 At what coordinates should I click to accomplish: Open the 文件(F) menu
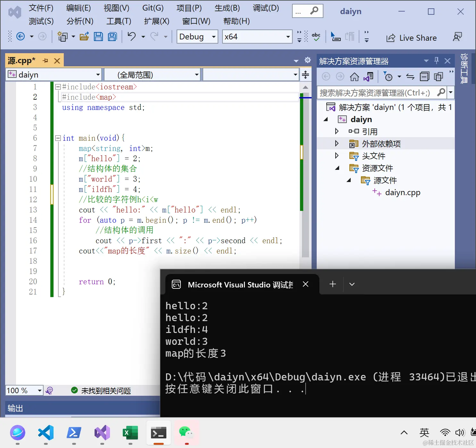(x=41, y=8)
